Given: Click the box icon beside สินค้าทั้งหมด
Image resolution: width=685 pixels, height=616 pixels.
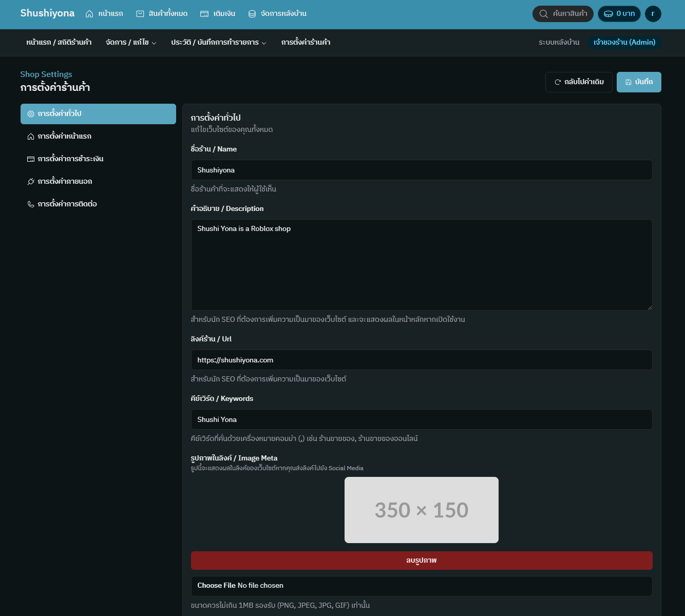Looking at the screenshot, I should point(140,13).
